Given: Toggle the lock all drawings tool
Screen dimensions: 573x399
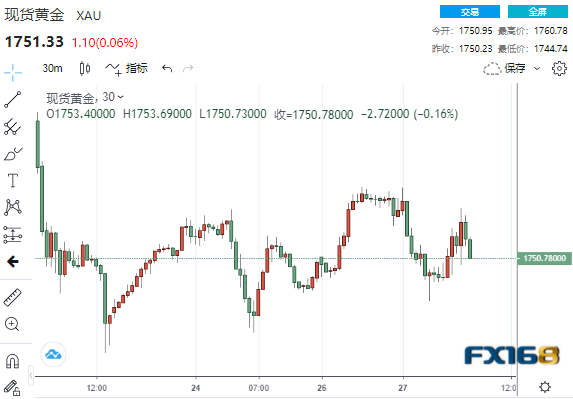Looking at the screenshot, I should 12,388.
